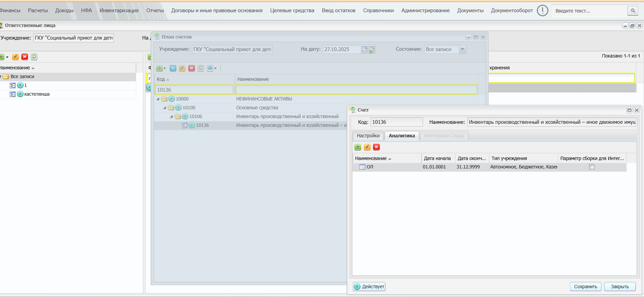Open the Справочники menu

click(378, 10)
